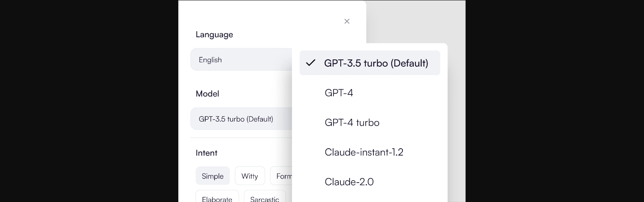Image resolution: width=644 pixels, height=202 pixels.
Task: Enable the Witty intent chip
Action: point(250,176)
